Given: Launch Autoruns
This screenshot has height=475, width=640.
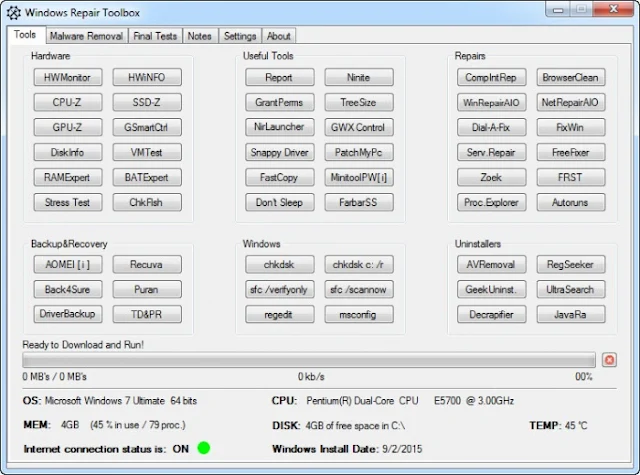Looking at the screenshot, I should 571,202.
